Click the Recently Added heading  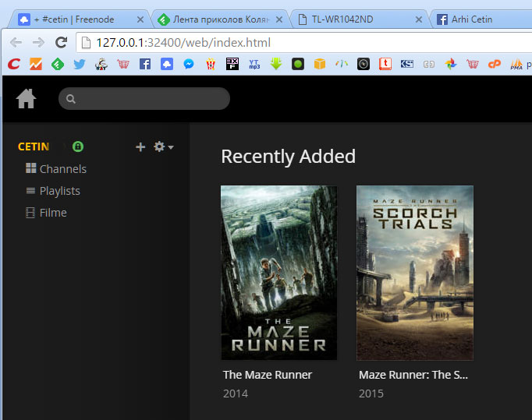(288, 157)
